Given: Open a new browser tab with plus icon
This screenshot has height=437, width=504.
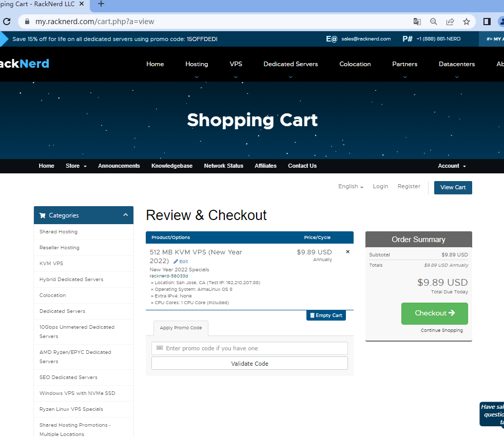Looking at the screenshot, I should click(101, 4).
